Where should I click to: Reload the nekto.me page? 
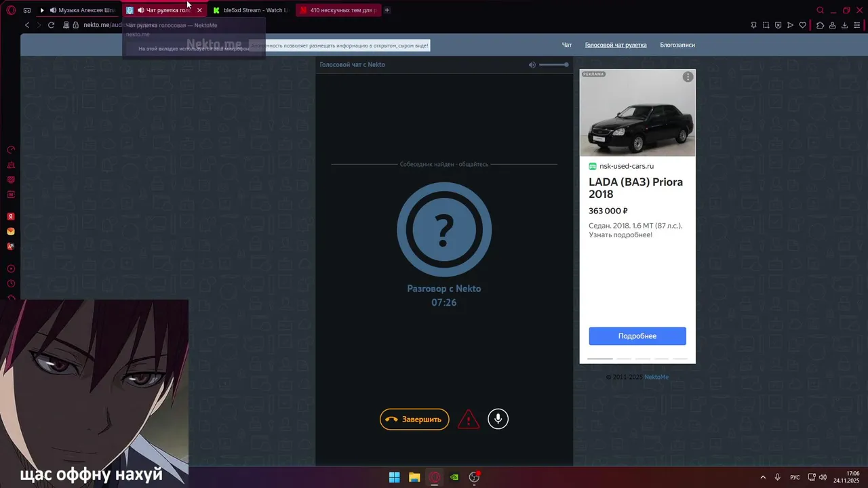[x=51, y=25]
